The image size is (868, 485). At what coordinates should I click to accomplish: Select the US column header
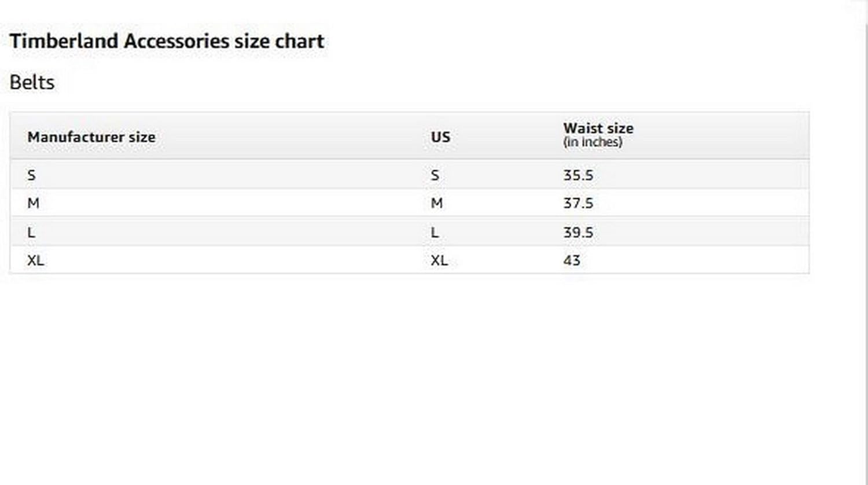(440, 137)
